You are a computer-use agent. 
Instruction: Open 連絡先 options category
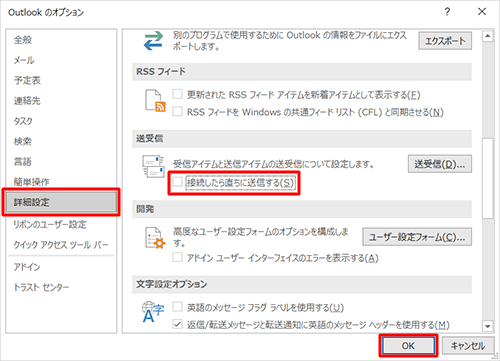coord(61,101)
